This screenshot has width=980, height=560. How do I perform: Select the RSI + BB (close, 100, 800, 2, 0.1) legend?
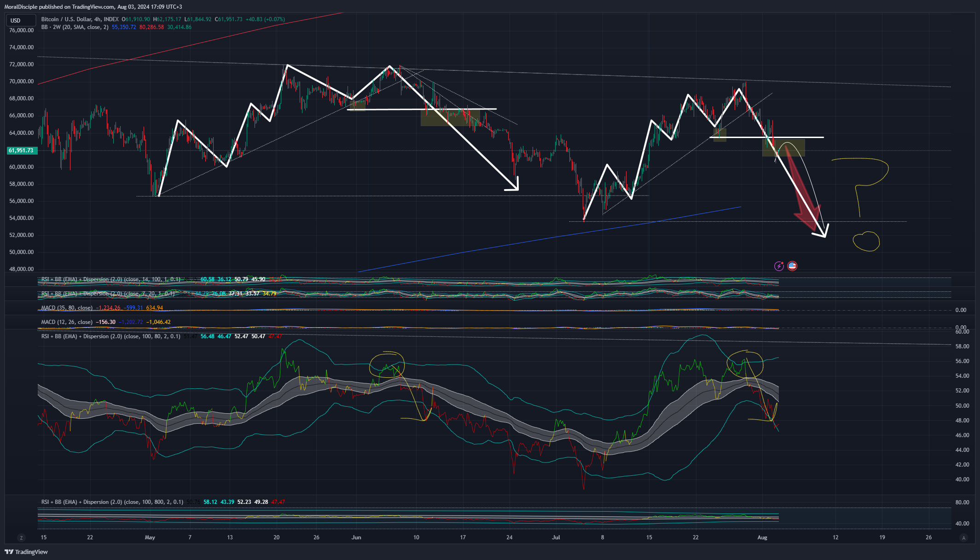click(x=112, y=502)
